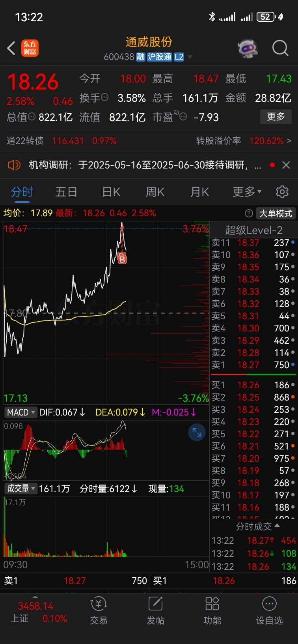Screen dimensions: 298x644
Task: Tap the expand chart fullscreen icon
Action: [x=197, y=432]
